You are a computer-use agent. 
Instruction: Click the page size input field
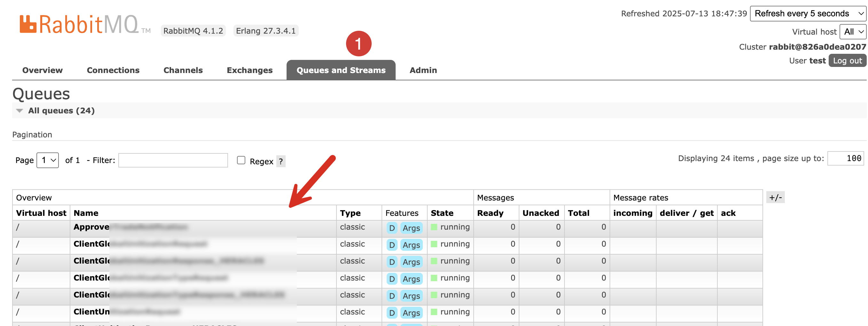pyautogui.click(x=845, y=159)
